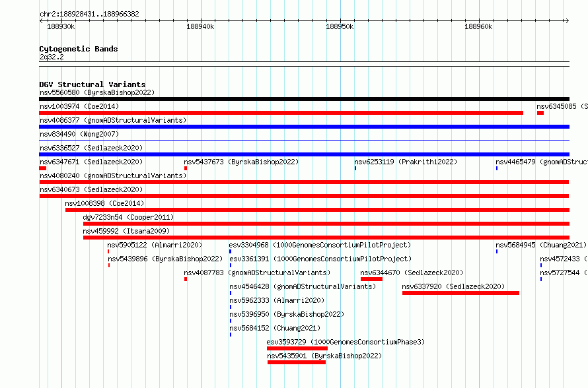Select the red nsv6344670 variant bar
The height and width of the screenshot is (388, 588).
click(x=371, y=279)
